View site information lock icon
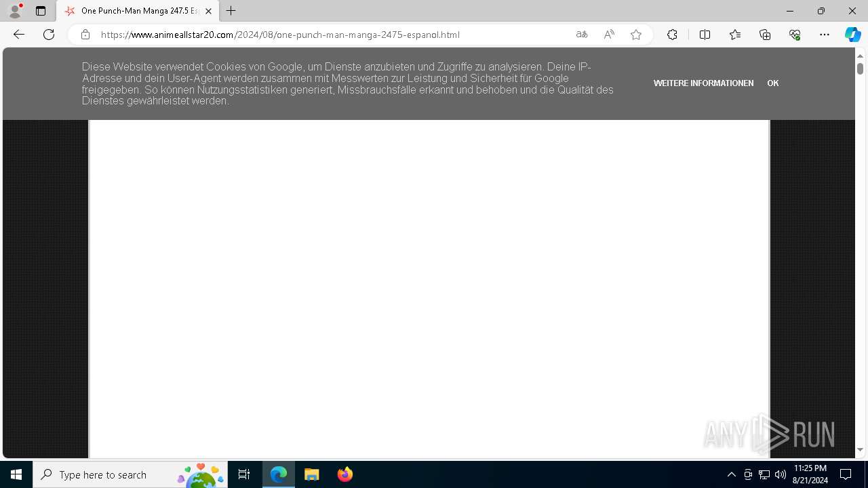This screenshot has width=868, height=488. click(85, 35)
